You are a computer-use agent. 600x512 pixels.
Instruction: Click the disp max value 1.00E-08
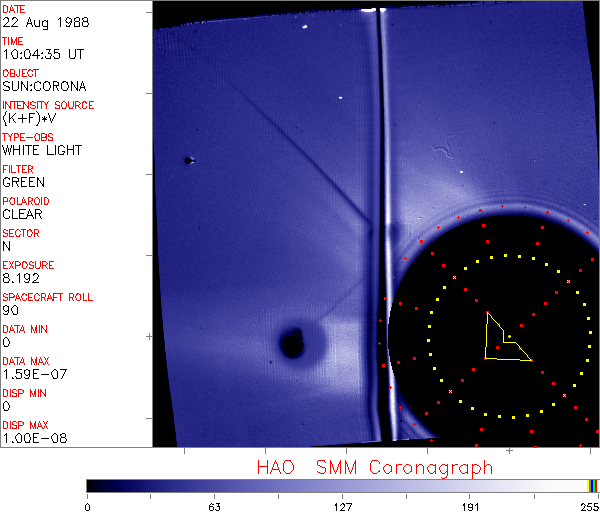30,438
